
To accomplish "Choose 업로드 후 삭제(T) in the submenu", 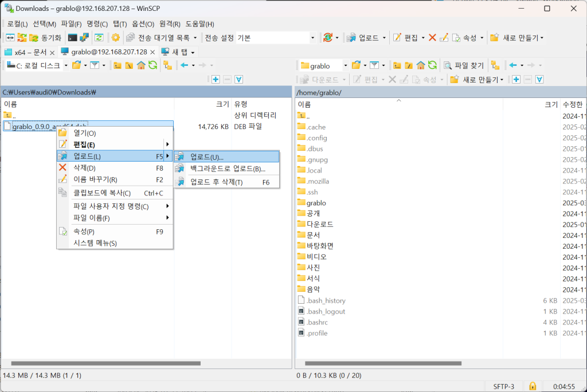I will [x=227, y=182].
